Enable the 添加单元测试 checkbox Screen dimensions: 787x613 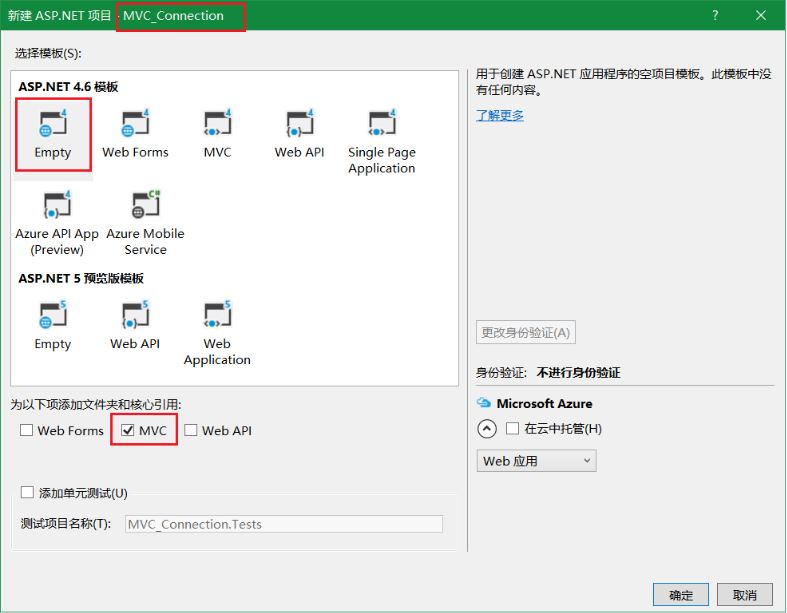[27, 493]
